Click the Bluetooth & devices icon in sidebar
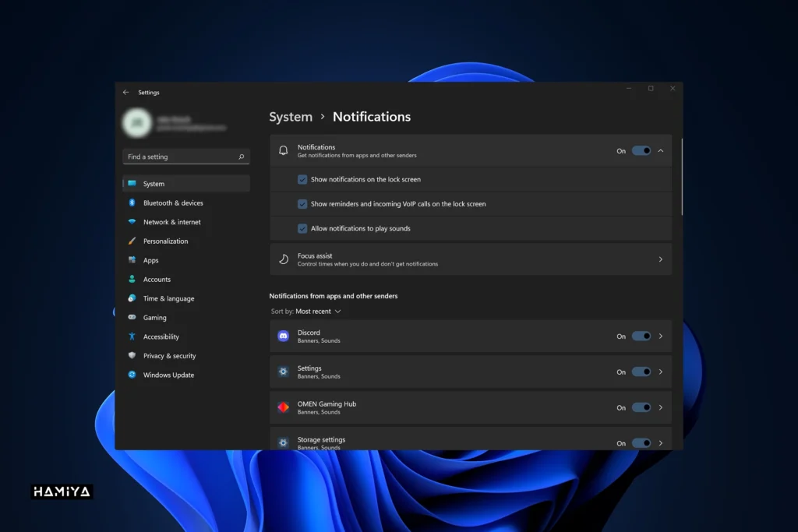 132,203
